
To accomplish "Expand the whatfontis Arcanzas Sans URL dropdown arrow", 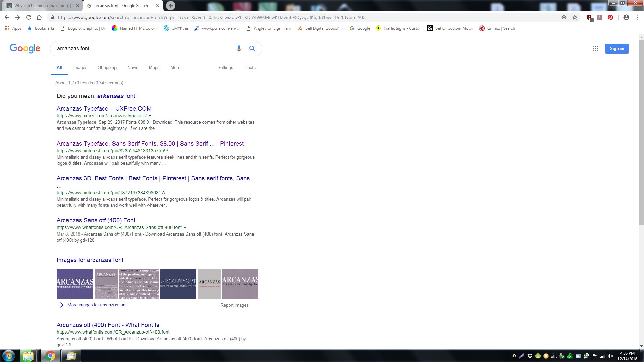I will tap(185, 228).
